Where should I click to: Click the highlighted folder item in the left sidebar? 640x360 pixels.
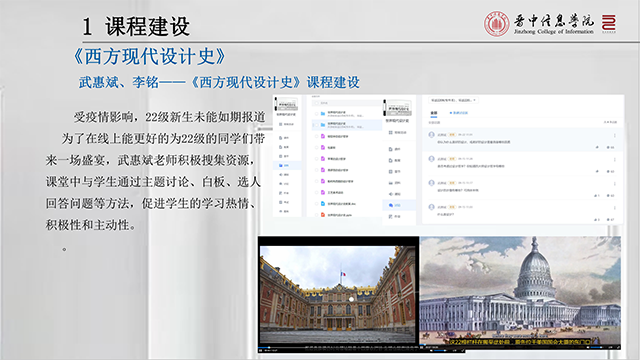pyautogui.click(x=287, y=165)
